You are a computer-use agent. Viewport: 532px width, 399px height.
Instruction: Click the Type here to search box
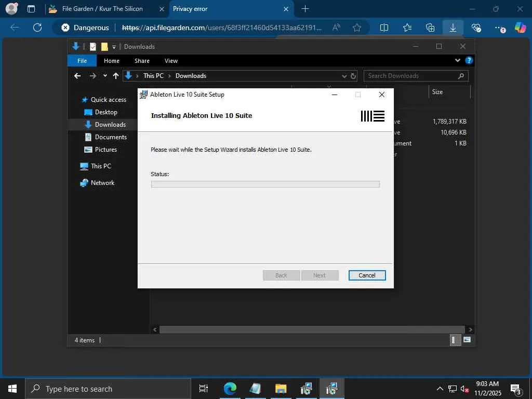click(108, 389)
